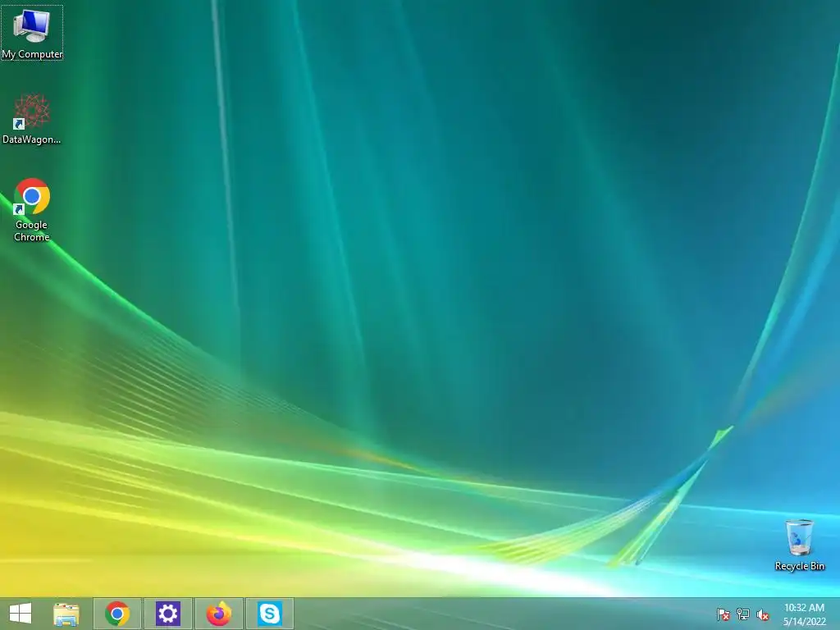Select the Google Chrome desktop shortcut
The image size is (840, 630).
point(32,209)
